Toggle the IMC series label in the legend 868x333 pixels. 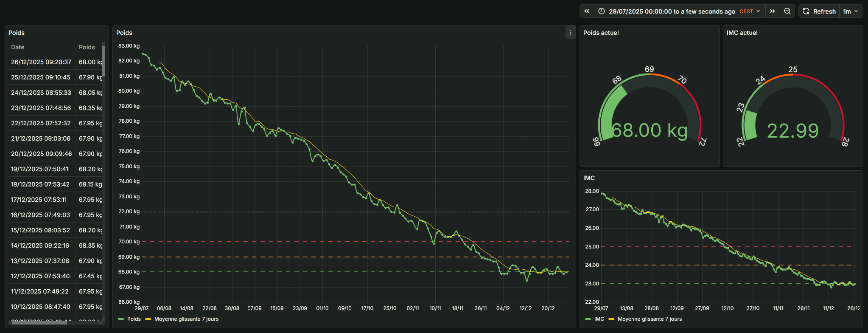pyautogui.click(x=599, y=319)
